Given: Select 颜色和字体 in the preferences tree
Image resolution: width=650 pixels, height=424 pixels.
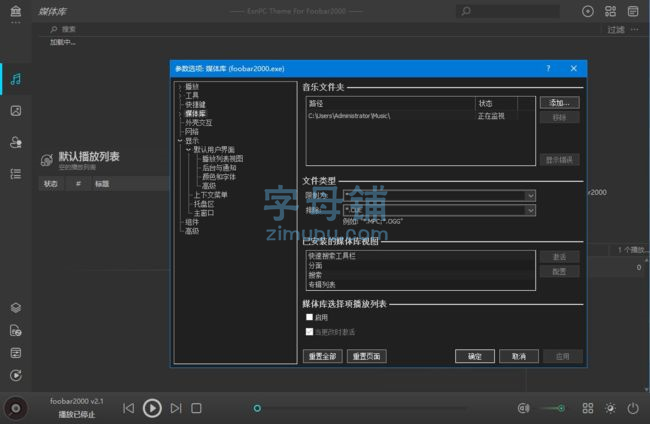Looking at the screenshot, I should click(x=219, y=177).
